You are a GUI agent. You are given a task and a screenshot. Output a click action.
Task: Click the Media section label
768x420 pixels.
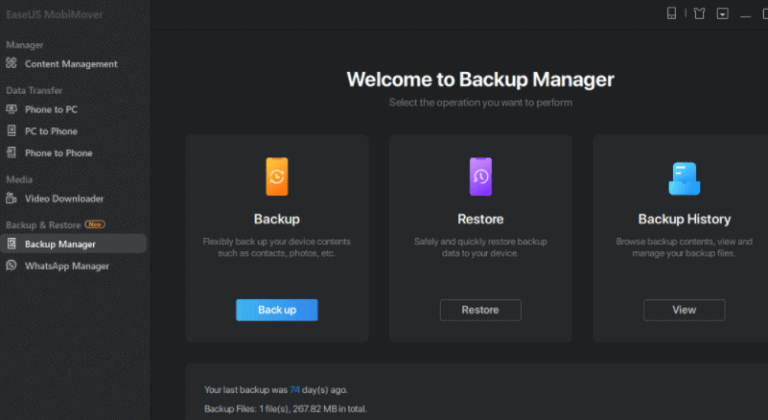click(x=19, y=180)
